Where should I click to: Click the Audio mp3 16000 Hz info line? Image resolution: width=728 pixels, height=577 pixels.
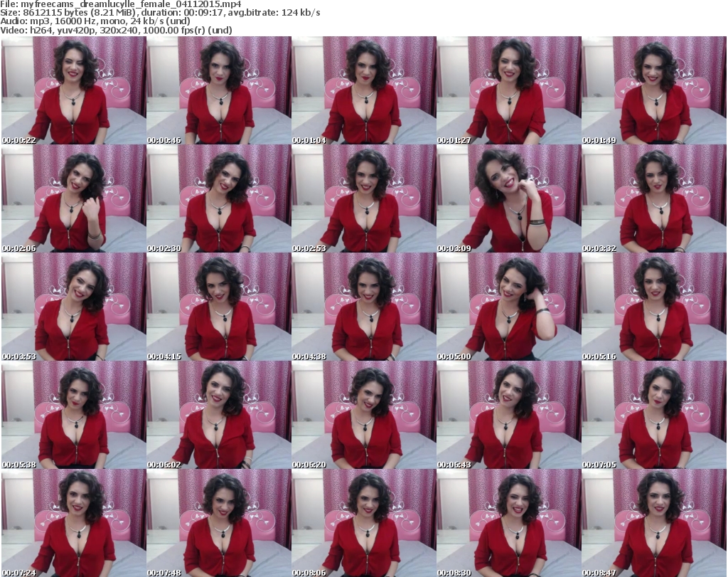click(x=95, y=21)
